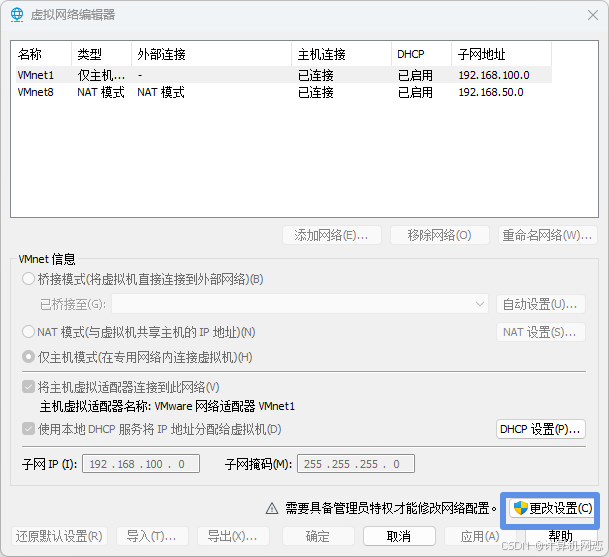
Task: Open NAT 设置(S)... button
Action: (541, 332)
